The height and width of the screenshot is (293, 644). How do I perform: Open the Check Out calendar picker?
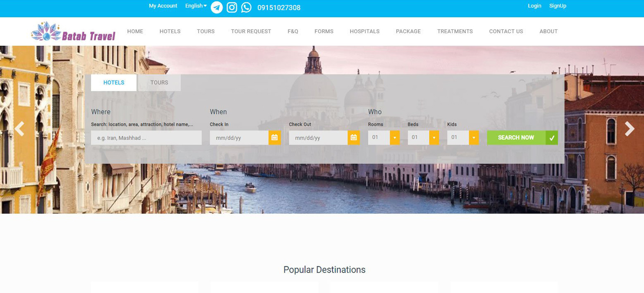(354, 137)
